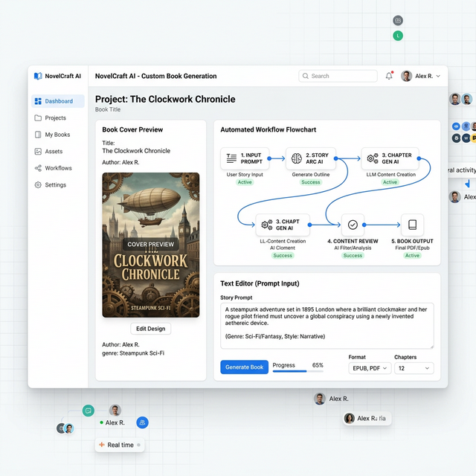Open the Format EPUB, PDF dropdown
The width and height of the screenshot is (476, 476).
click(x=370, y=368)
